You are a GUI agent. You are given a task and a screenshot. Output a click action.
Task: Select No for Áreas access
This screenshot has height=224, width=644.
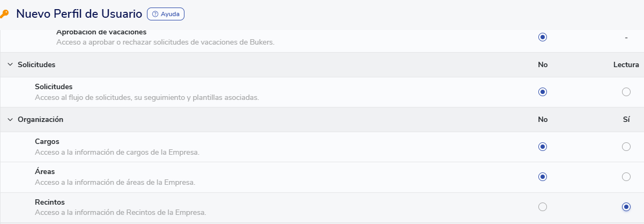pyautogui.click(x=543, y=177)
